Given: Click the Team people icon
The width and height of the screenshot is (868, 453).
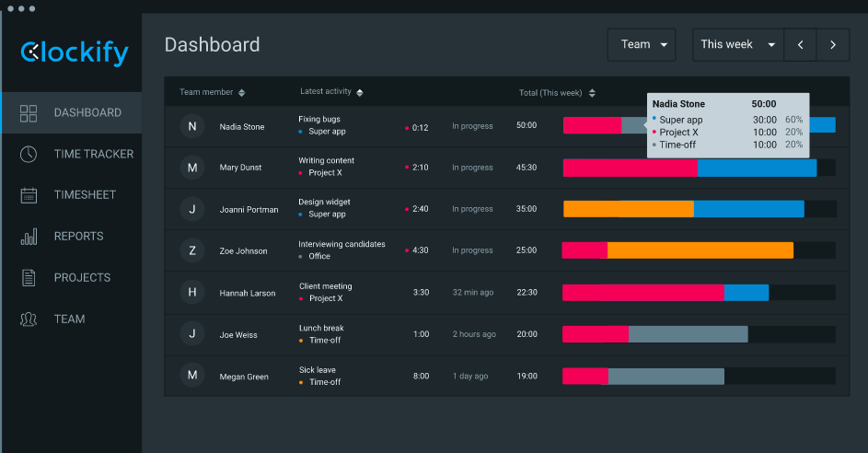Looking at the screenshot, I should [29, 319].
